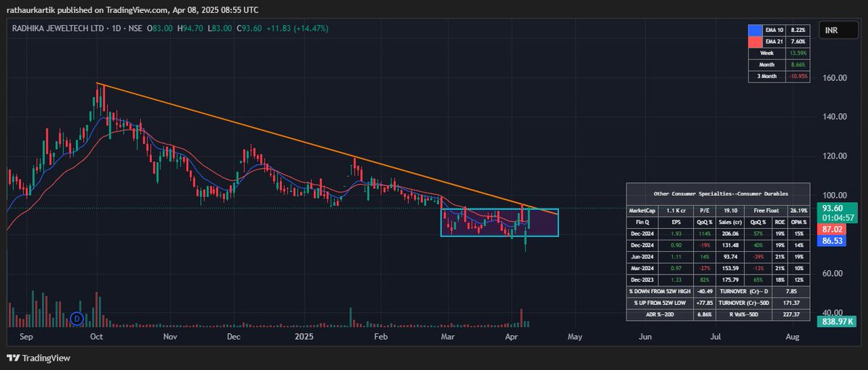Click the blue EMA 10 color swatch
Viewport: 868px width, 370px height.
757,30
